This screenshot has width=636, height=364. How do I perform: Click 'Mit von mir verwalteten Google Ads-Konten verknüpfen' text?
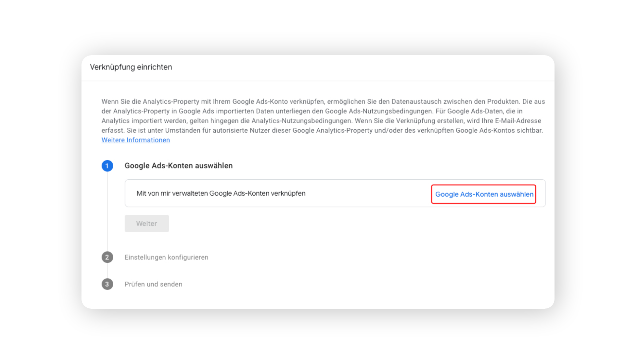coord(221,193)
